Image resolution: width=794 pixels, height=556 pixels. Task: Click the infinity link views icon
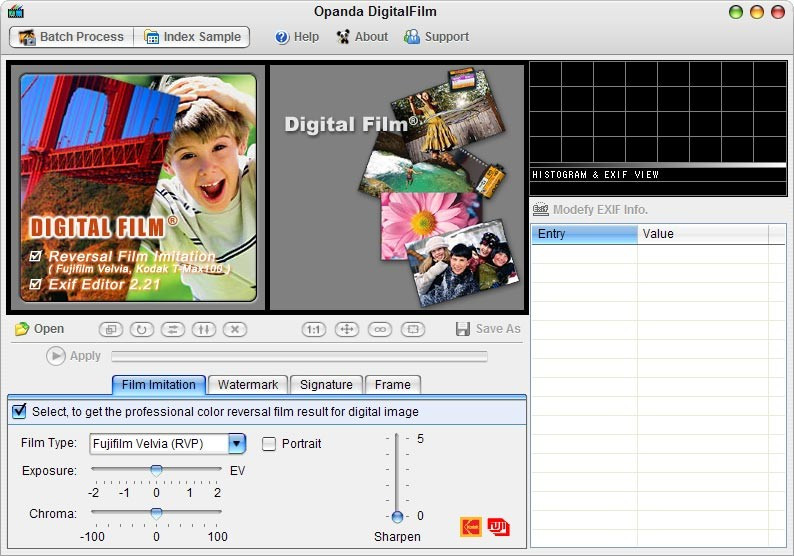380,330
